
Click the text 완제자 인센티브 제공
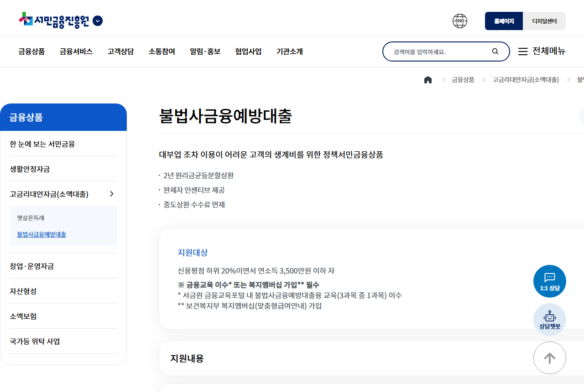tap(194, 190)
